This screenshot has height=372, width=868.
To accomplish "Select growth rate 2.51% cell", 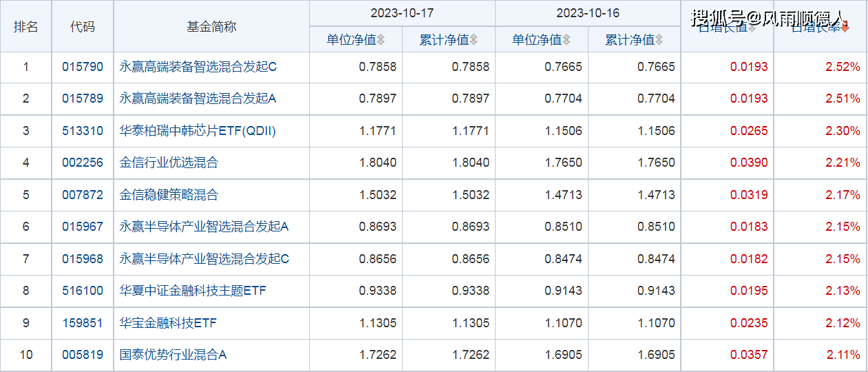I will pos(843,99).
